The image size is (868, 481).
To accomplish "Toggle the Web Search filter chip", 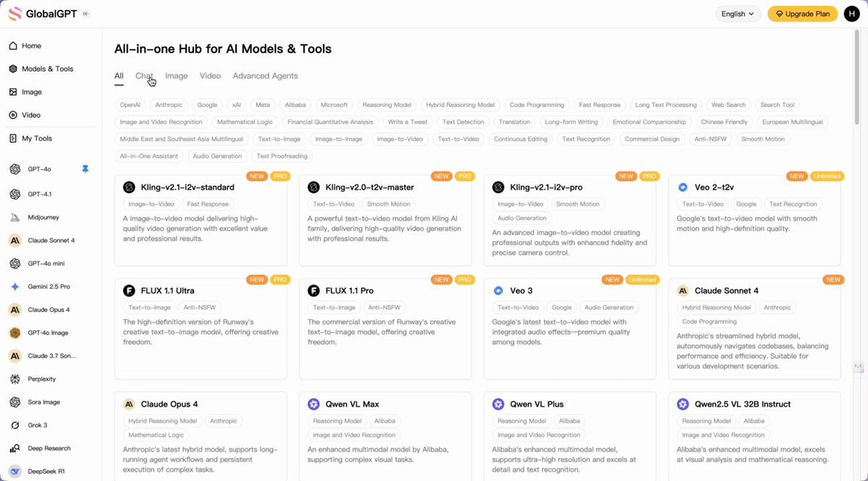I will [728, 105].
